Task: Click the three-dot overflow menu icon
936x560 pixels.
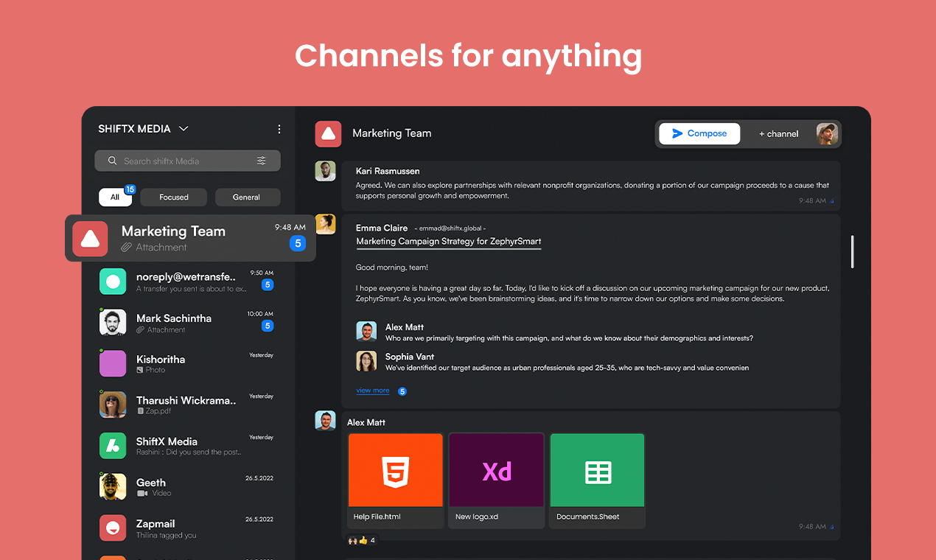Action: (279, 129)
